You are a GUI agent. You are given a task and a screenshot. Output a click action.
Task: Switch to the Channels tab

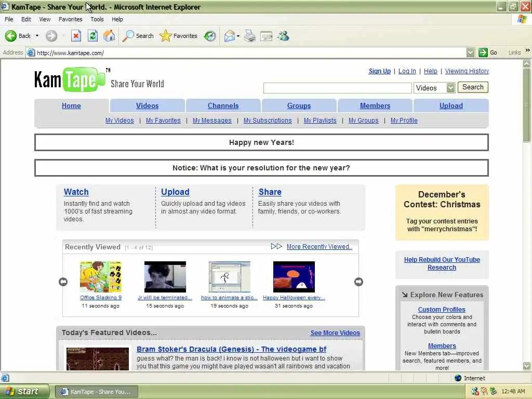pos(223,105)
